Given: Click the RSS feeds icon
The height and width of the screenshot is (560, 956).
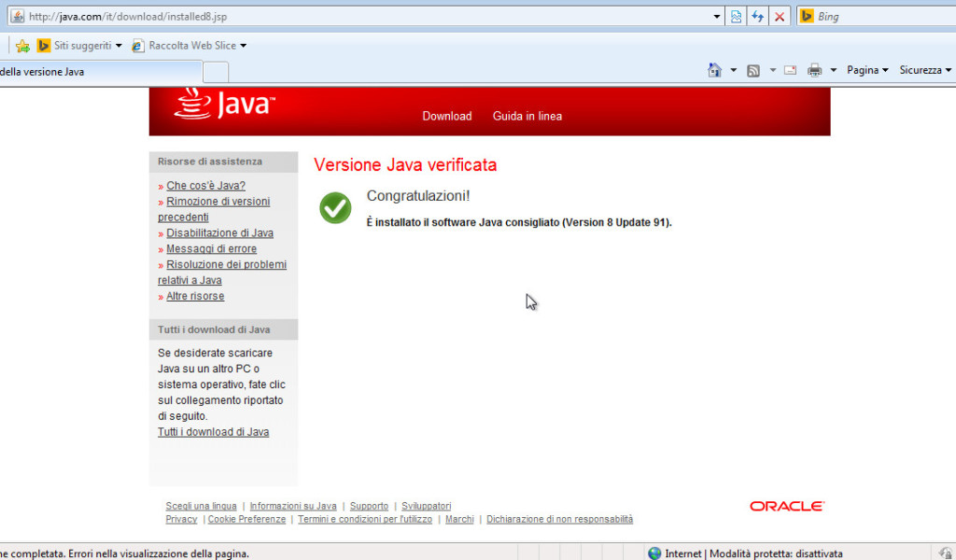Looking at the screenshot, I should tap(753, 71).
